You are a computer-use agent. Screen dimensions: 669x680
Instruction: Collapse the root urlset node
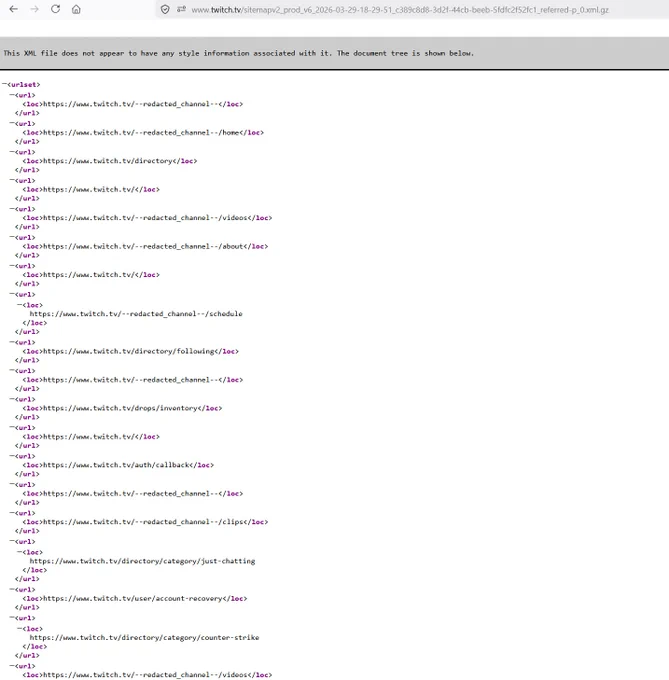(4, 84)
